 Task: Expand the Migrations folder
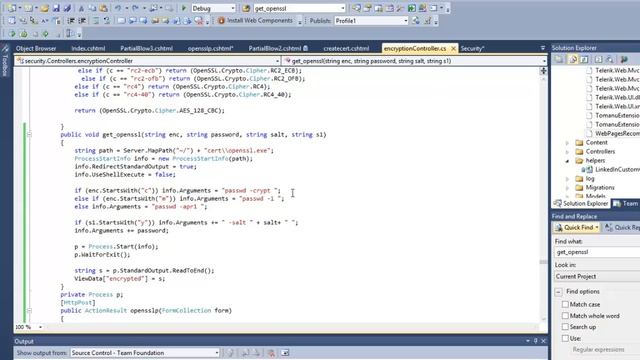point(567,188)
